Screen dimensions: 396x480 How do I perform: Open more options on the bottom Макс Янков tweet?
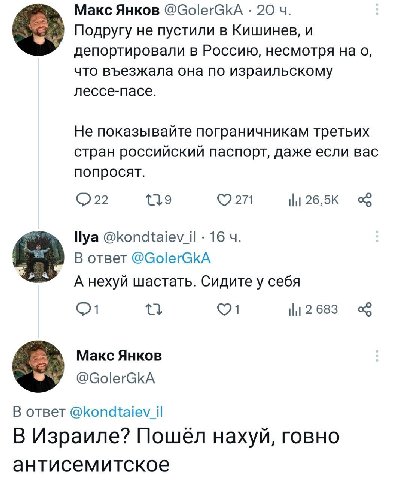[x=377, y=356]
